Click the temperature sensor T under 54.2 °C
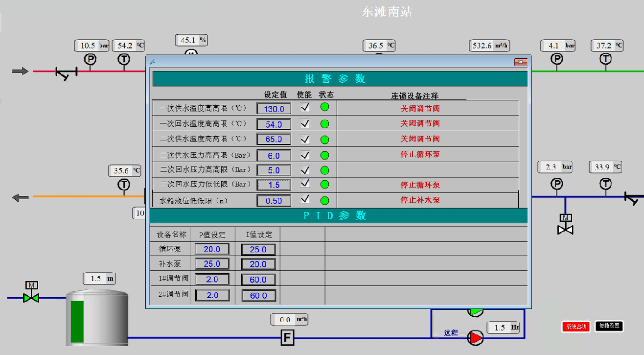644x355 pixels. point(124,60)
